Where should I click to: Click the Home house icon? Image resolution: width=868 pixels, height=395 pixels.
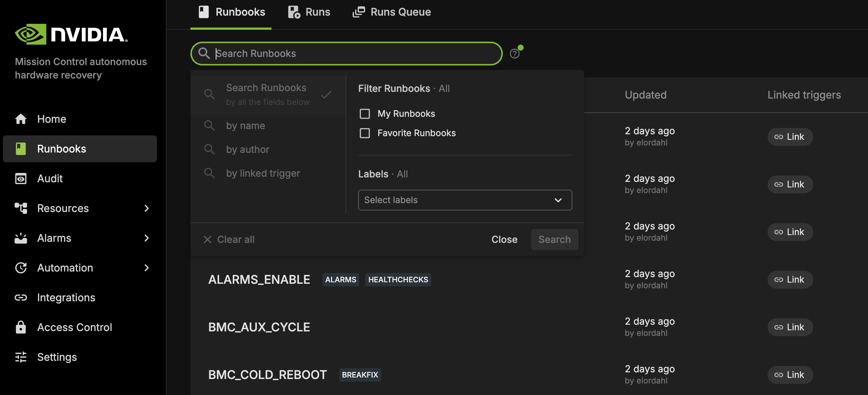pyautogui.click(x=21, y=119)
